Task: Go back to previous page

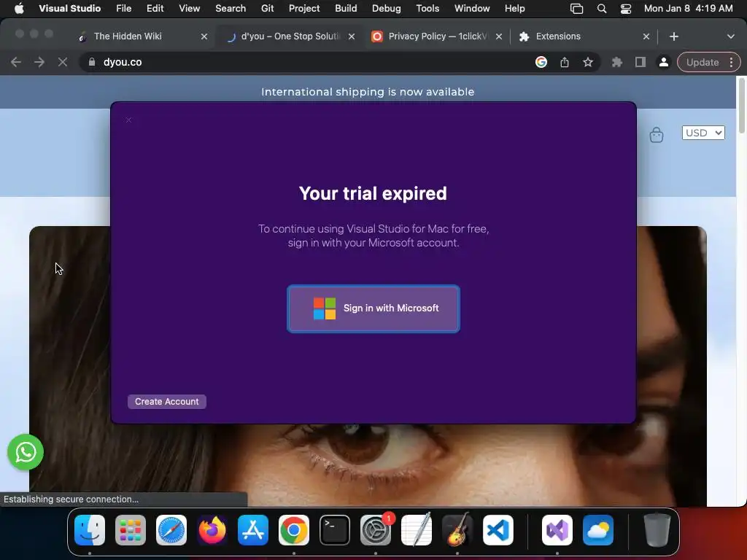Action: tap(16, 63)
